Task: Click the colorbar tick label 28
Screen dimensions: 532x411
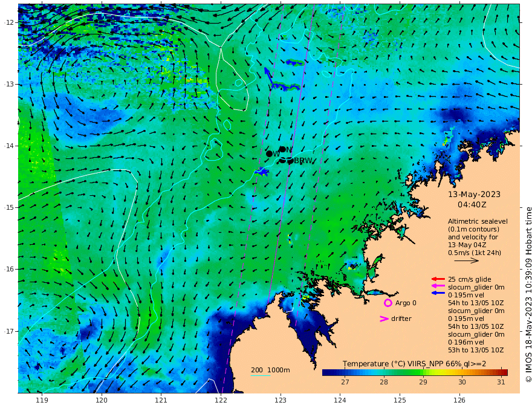Action: (x=384, y=382)
